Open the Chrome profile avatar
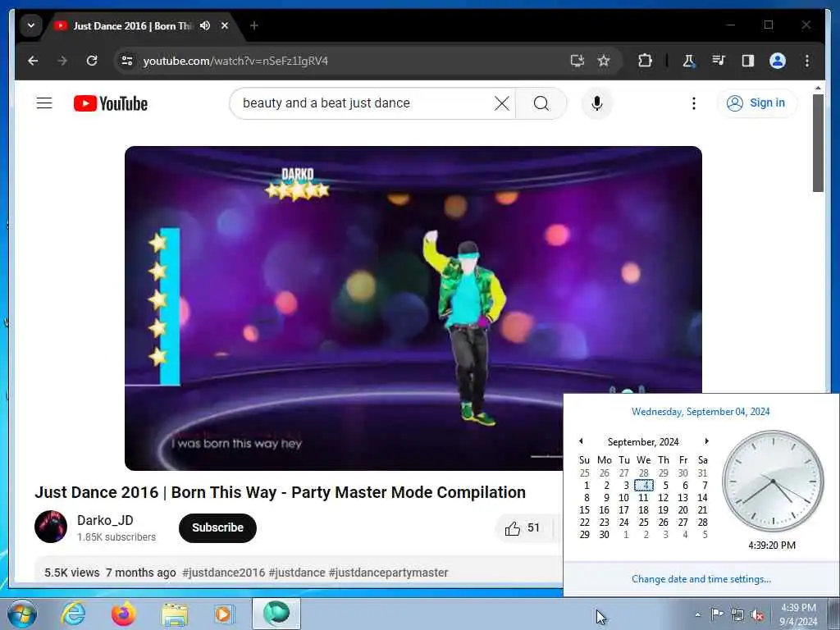 click(x=778, y=61)
